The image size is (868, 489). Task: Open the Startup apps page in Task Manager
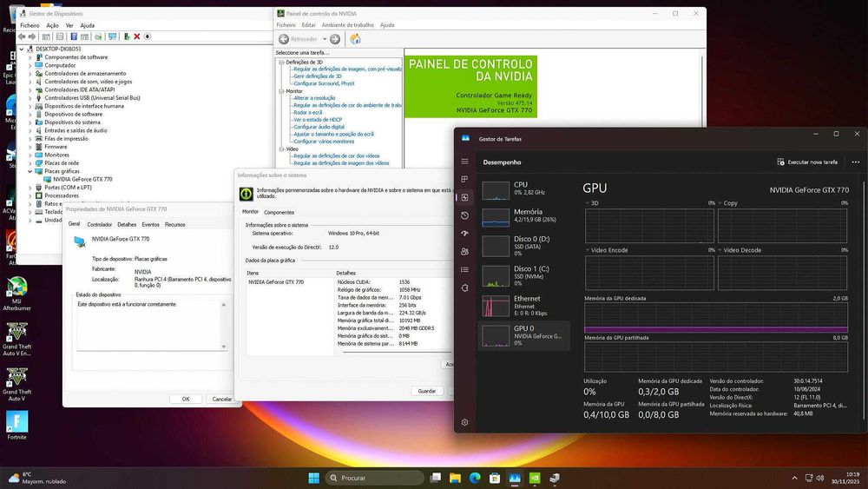(464, 233)
